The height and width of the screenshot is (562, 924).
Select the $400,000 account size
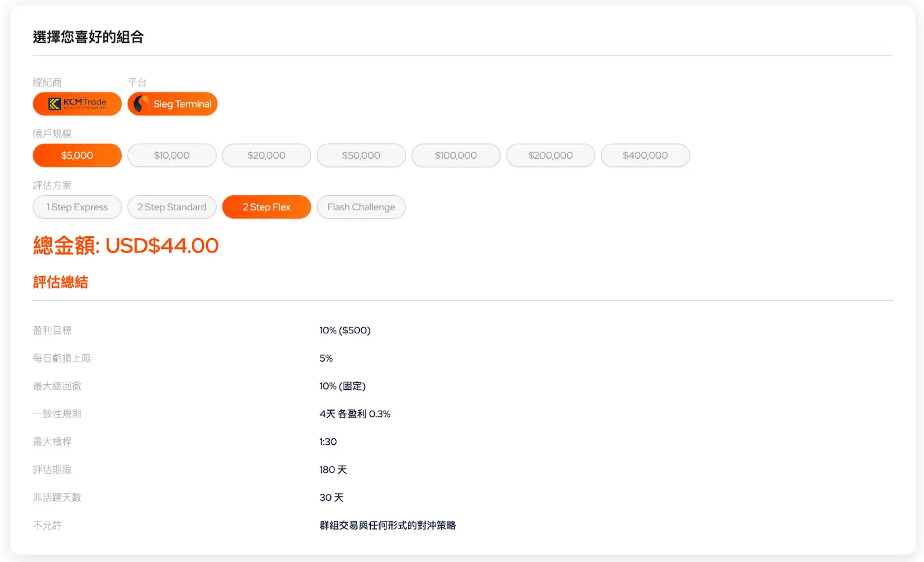coord(645,155)
